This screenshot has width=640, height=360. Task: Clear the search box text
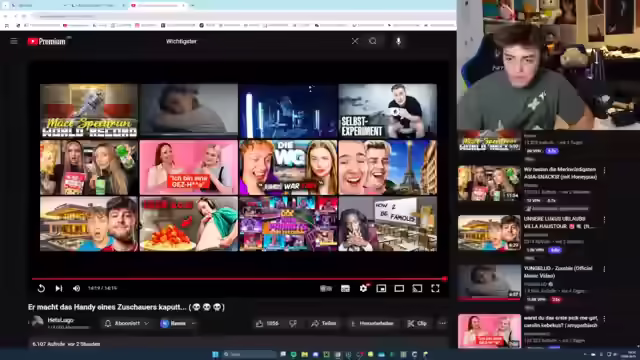pyautogui.click(x=355, y=41)
